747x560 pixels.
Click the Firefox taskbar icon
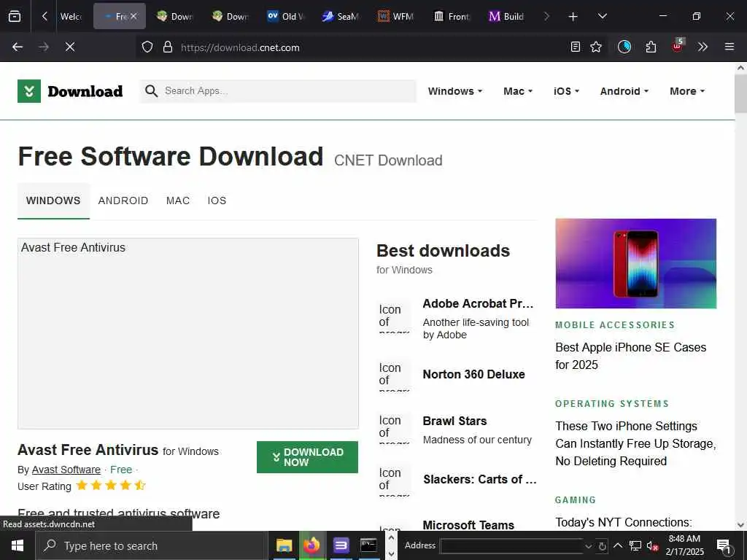click(x=312, y=545)
